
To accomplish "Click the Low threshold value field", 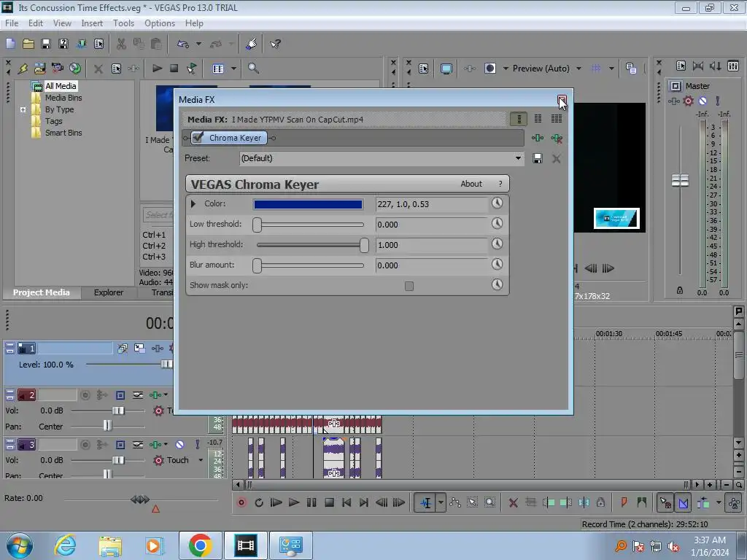I will click(431, 225).
